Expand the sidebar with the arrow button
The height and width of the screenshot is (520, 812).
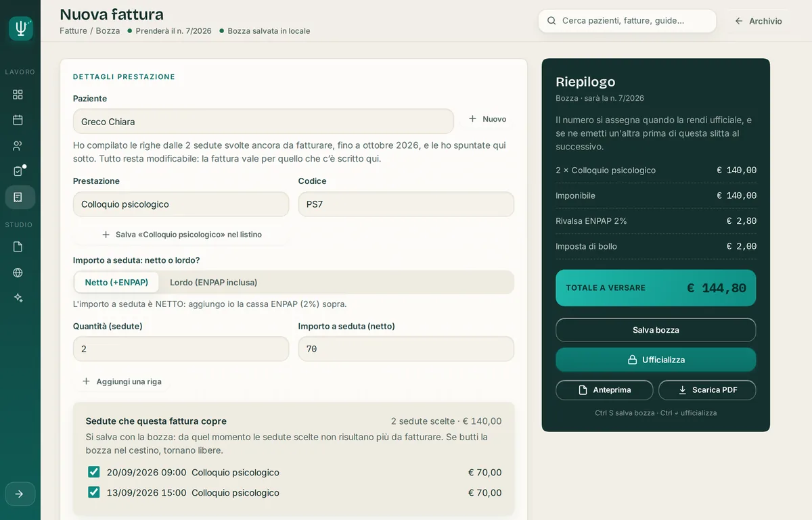tap(20, 494)
